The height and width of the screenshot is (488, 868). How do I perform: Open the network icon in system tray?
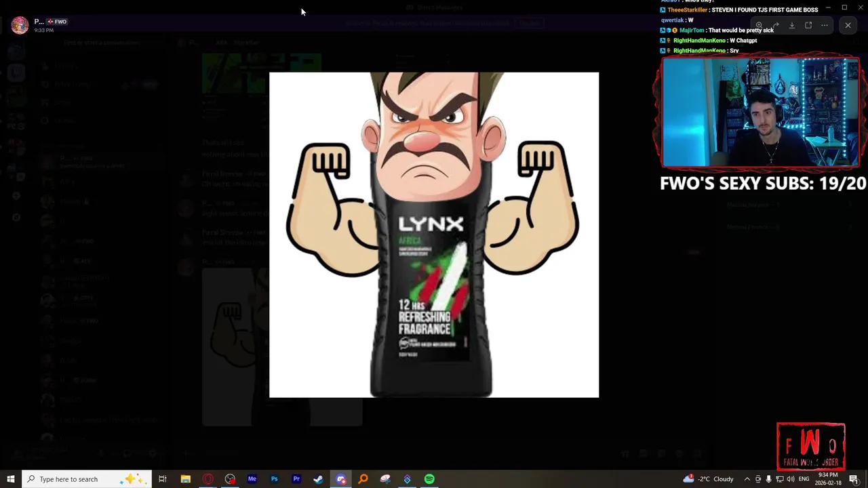pyautogui.click(x=779, y=479)
